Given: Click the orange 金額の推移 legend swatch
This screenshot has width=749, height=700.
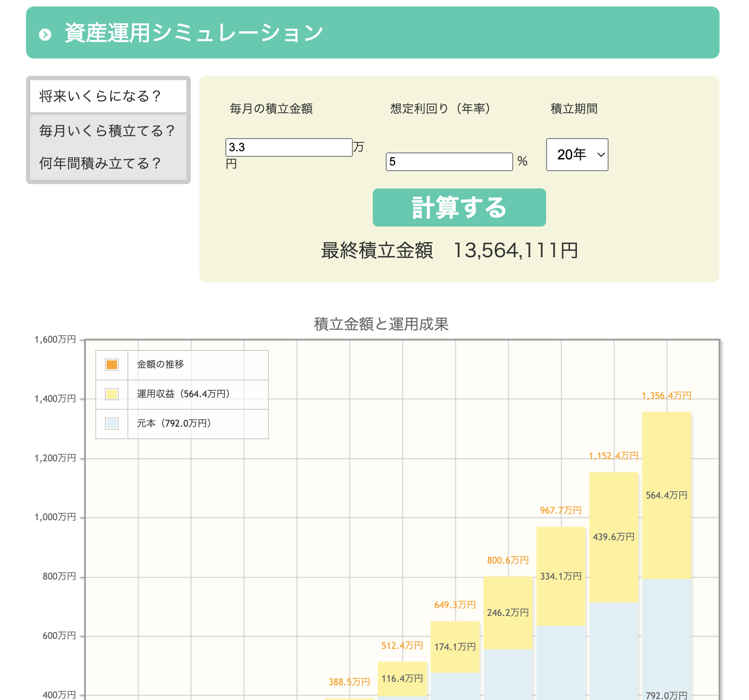Looking at the screenshot, I should pos(111,364).
